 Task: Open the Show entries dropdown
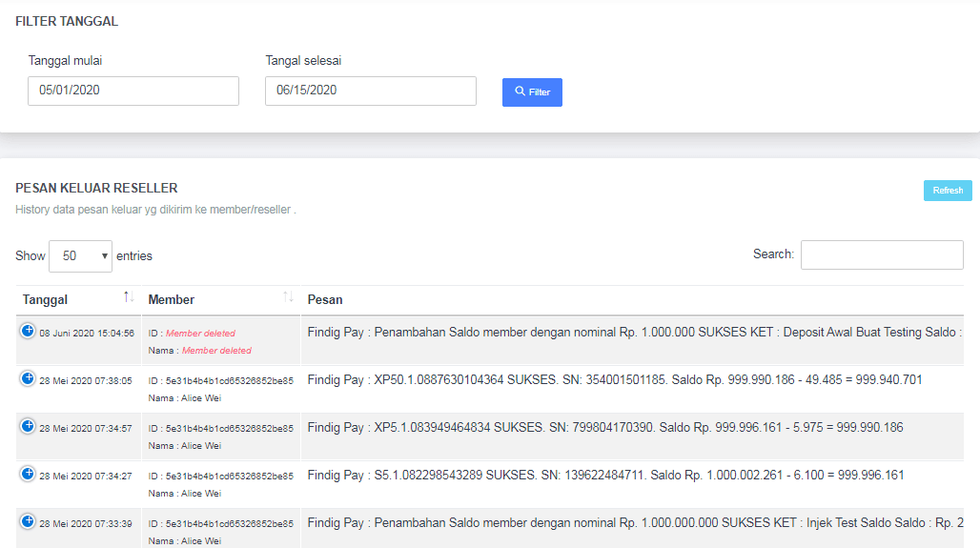(81, 256)
